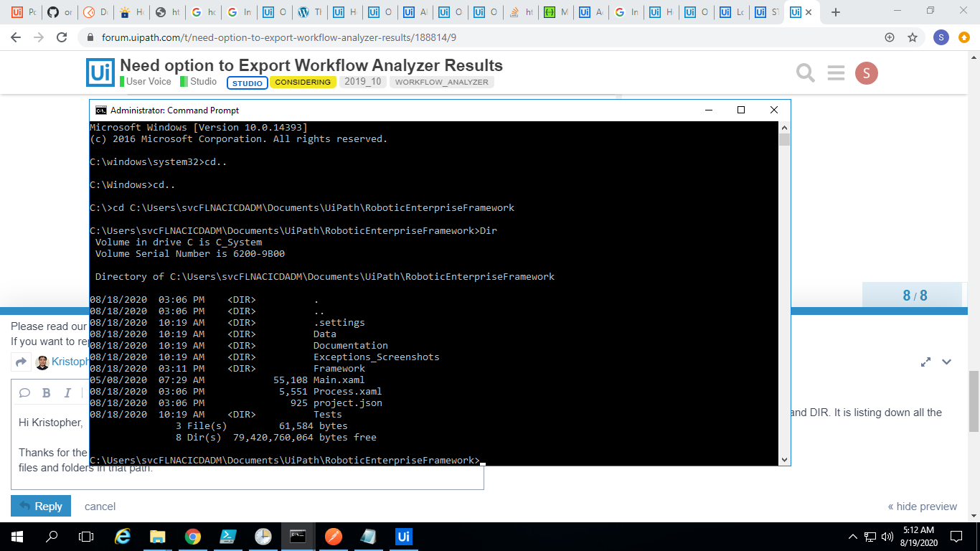
Task: Toggle fullscreen composer with the arrows icon
Action: 926,362
